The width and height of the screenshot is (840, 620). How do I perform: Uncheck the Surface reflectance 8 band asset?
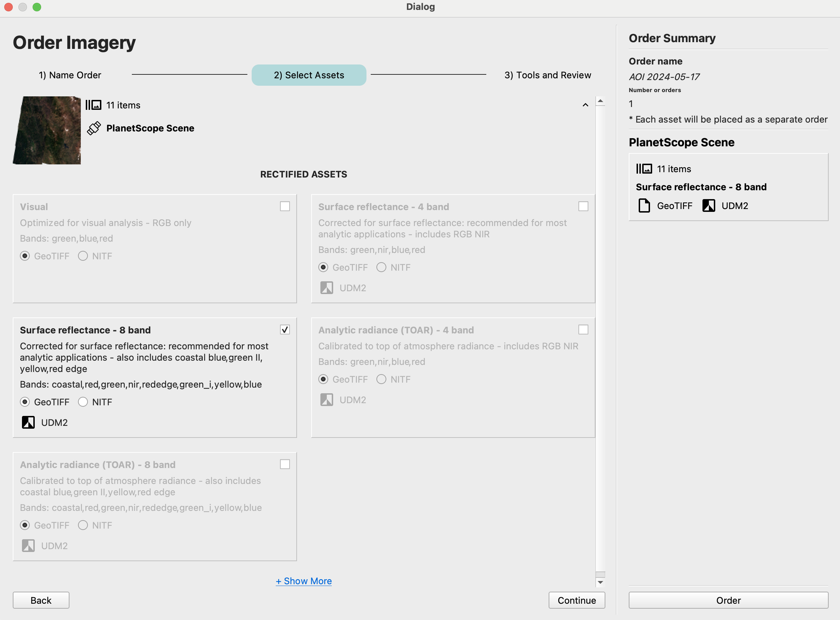click(285, 329)
